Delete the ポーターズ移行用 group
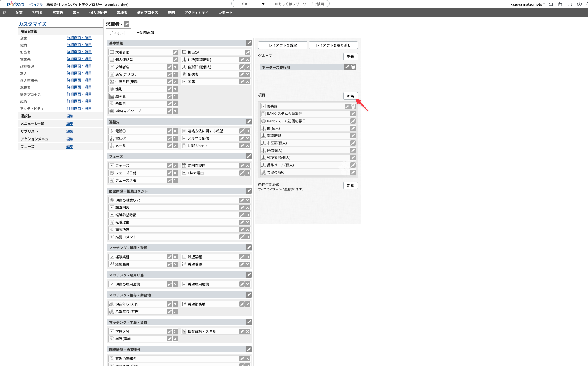Screen dimensions: 588x366 (x=353, y=67)
